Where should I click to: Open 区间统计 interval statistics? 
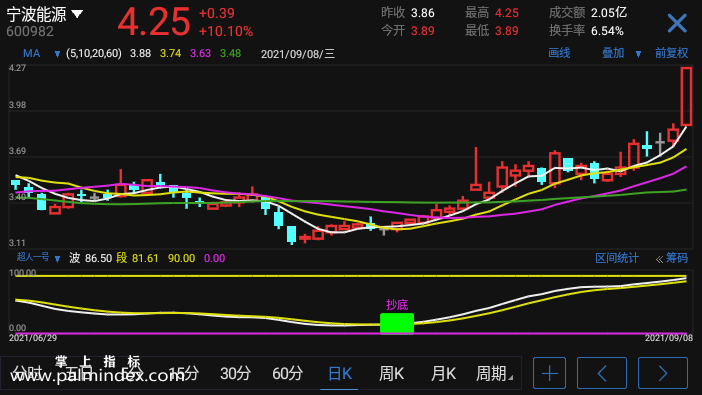pos(616,258)
